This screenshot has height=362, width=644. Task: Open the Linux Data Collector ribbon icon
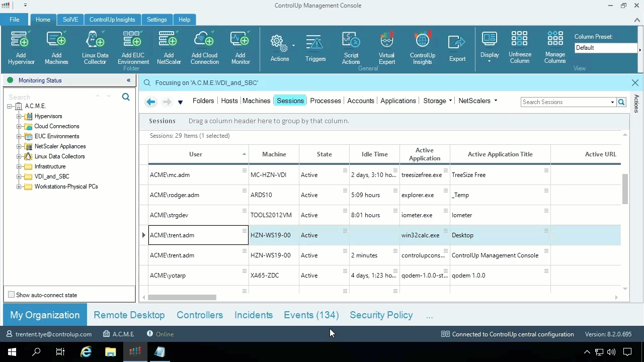(95, 48)
